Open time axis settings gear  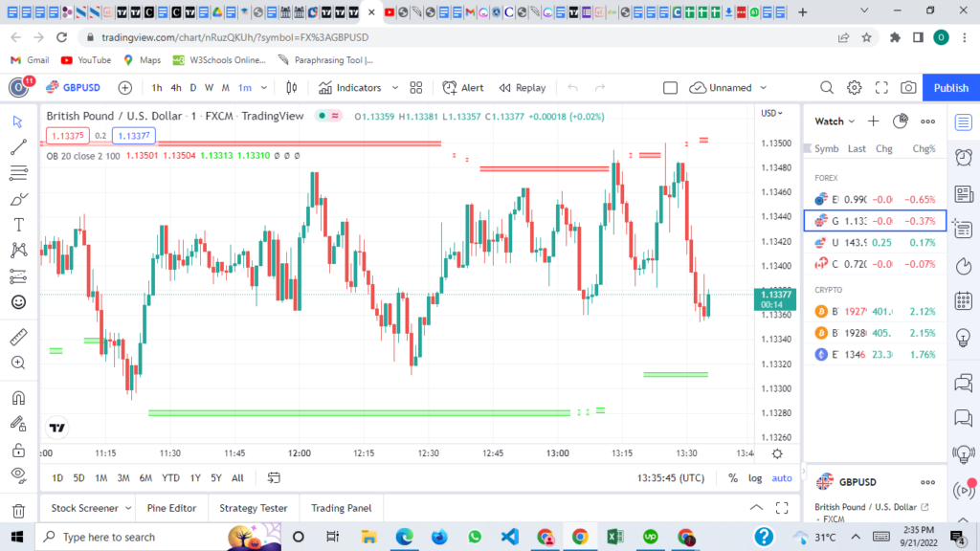pos(777,453)
